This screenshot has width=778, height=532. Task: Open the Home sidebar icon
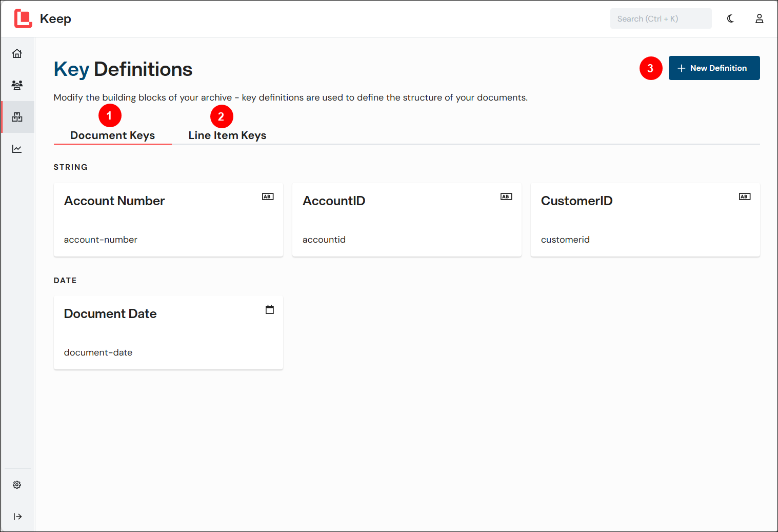tap(17, 53)
